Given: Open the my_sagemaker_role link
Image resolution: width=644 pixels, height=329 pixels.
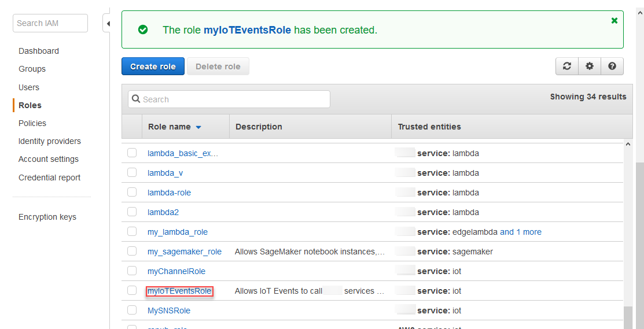Looking at the screenshot, I should (185, 252).
